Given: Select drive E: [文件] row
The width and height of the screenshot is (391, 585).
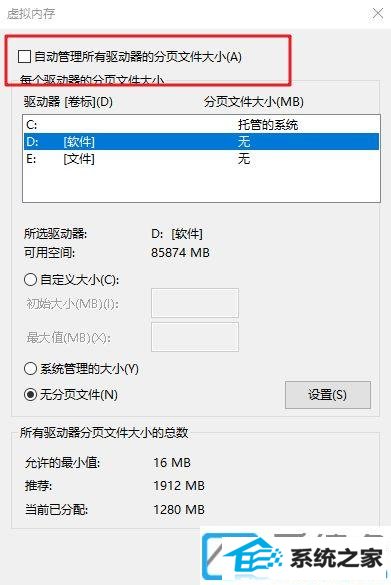Looking at the screenshot, I should click(x=201, y=159).
